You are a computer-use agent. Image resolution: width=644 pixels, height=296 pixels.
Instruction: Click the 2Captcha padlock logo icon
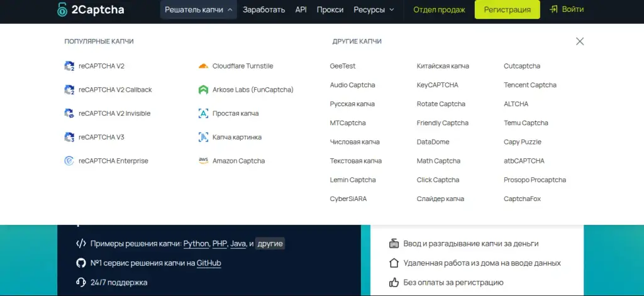[62, 9]
